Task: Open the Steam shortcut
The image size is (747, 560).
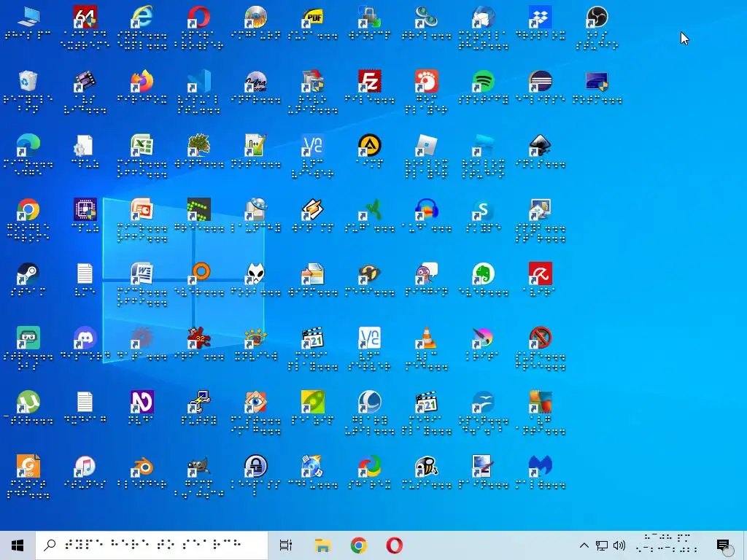Action: 28,274
